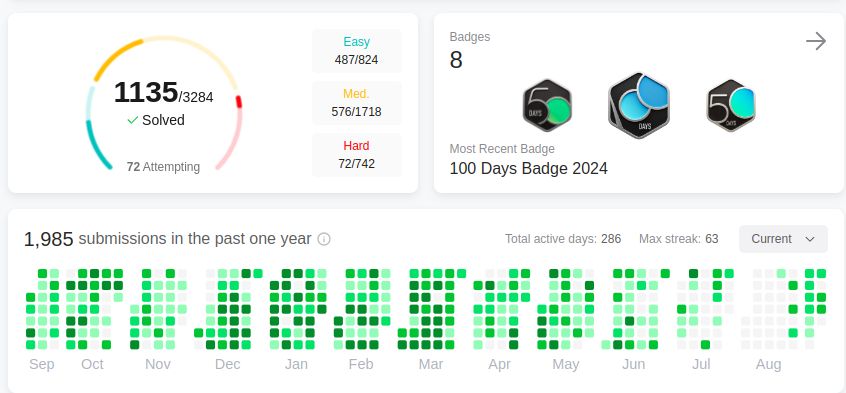
Task: Click the Mar label in heatmap
Action: tap(431, 364)
